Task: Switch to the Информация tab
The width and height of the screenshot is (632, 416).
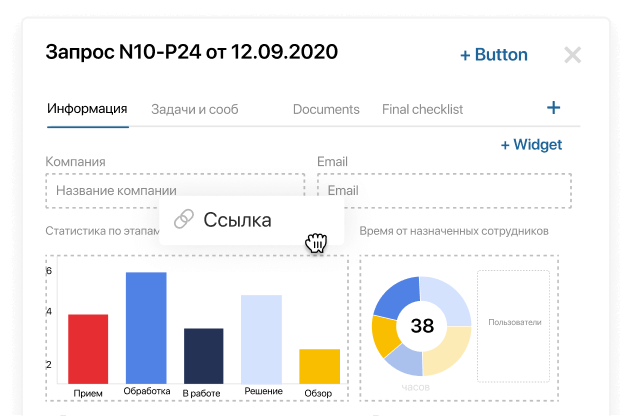Action: [x=87, y=109]
